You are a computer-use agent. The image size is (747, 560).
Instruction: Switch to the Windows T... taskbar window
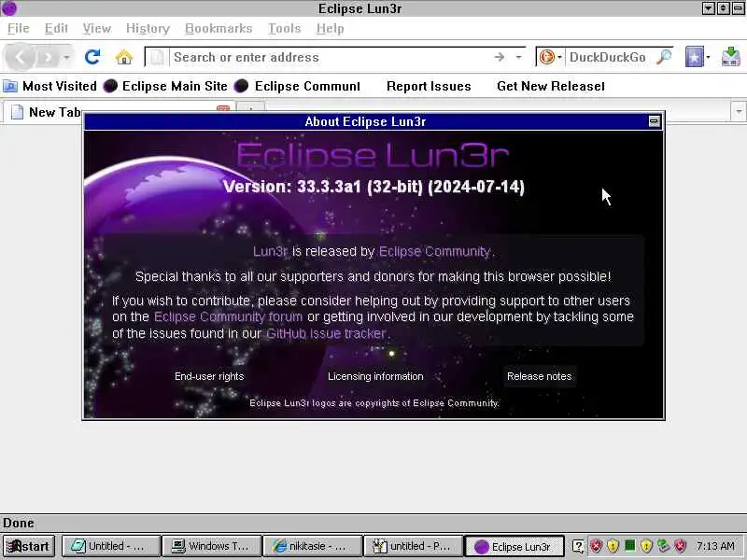(212, 546)
